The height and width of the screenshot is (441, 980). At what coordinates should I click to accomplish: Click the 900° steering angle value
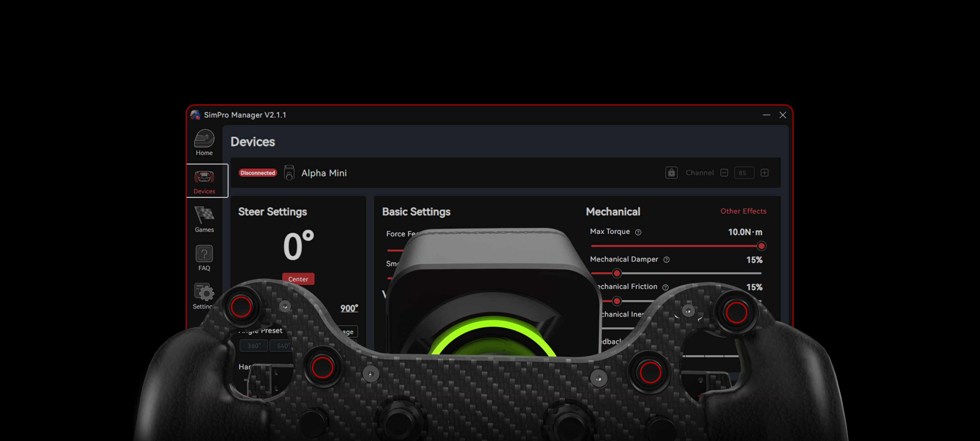pos(349,308)
